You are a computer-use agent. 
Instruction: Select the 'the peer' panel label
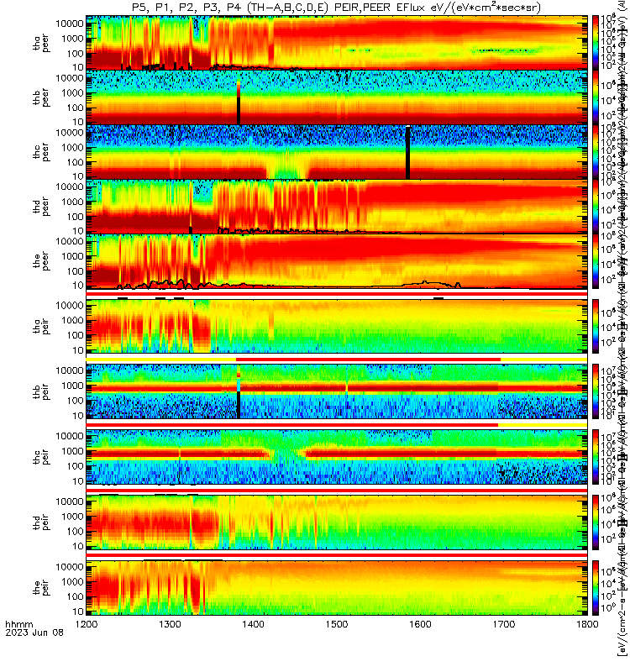coord(41,261)
